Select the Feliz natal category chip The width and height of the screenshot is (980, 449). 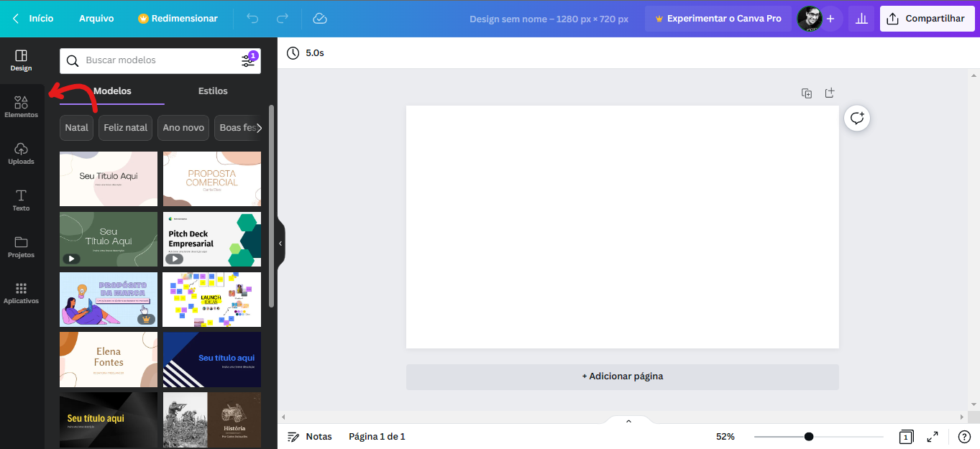tap(125, 128)
